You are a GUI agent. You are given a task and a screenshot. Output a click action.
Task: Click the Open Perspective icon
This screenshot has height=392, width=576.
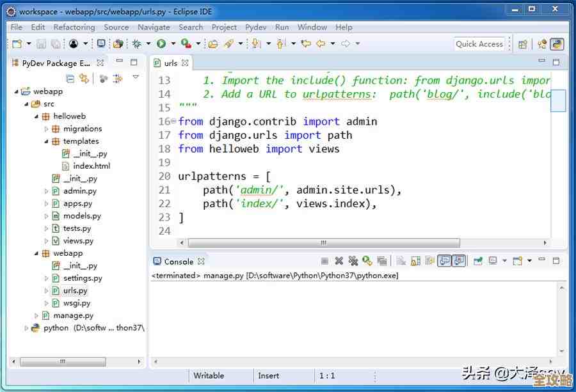click(x=523, y=43)
